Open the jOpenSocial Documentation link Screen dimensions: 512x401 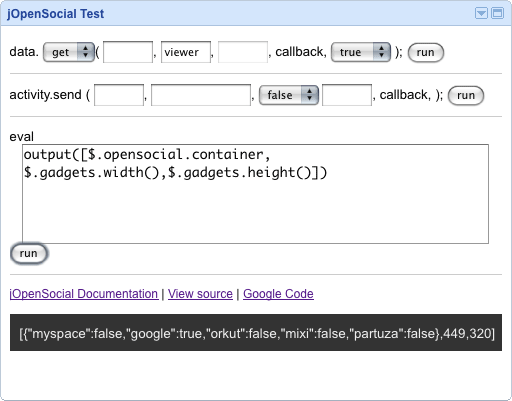coord(84,294)
